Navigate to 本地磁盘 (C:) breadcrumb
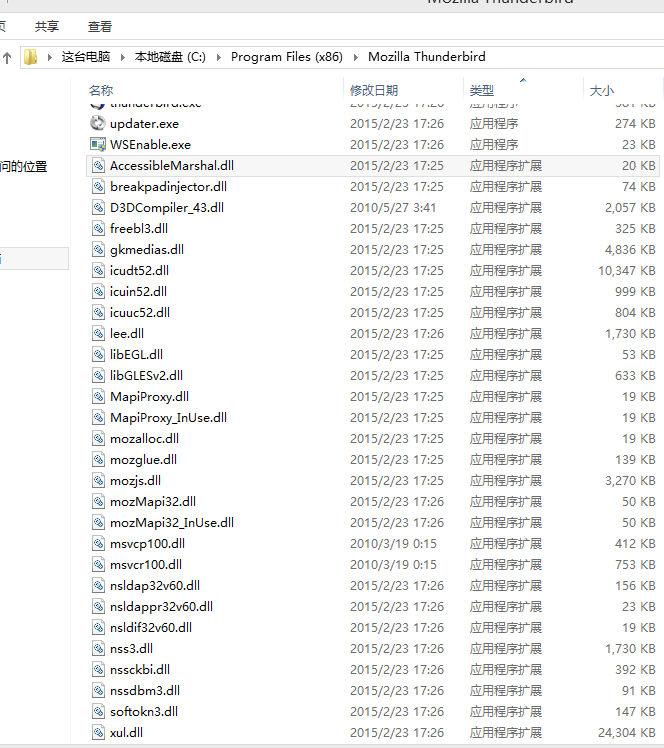The width and height of the screenshot is (664, 748). [x=170, y=57]
